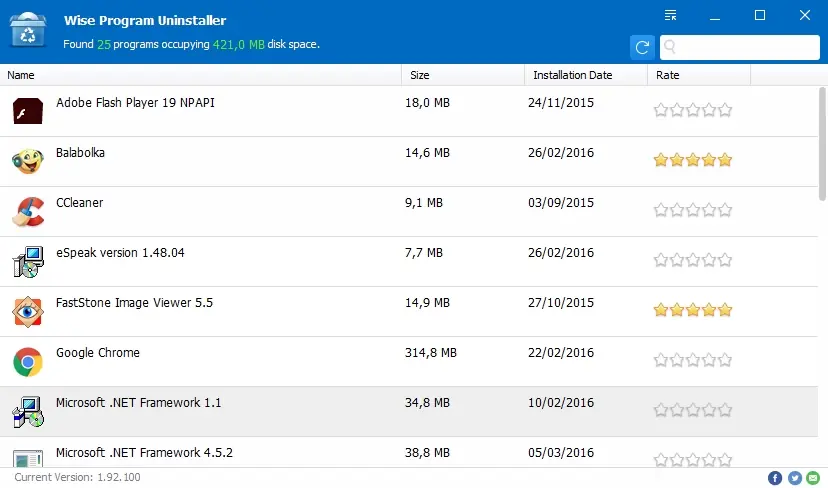Click the Balabolka smiley icon
Image resolution: width=828 pixels, height=488 pixels.
28,161
